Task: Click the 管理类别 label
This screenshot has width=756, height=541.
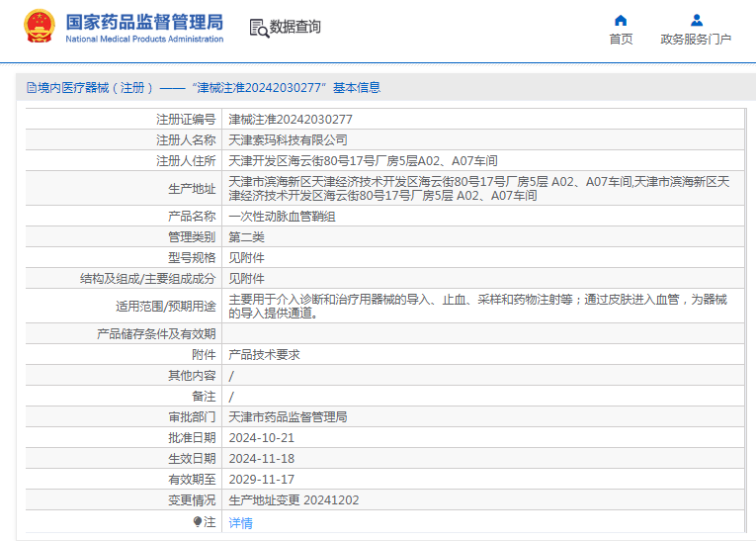Action: pos(192,237)
